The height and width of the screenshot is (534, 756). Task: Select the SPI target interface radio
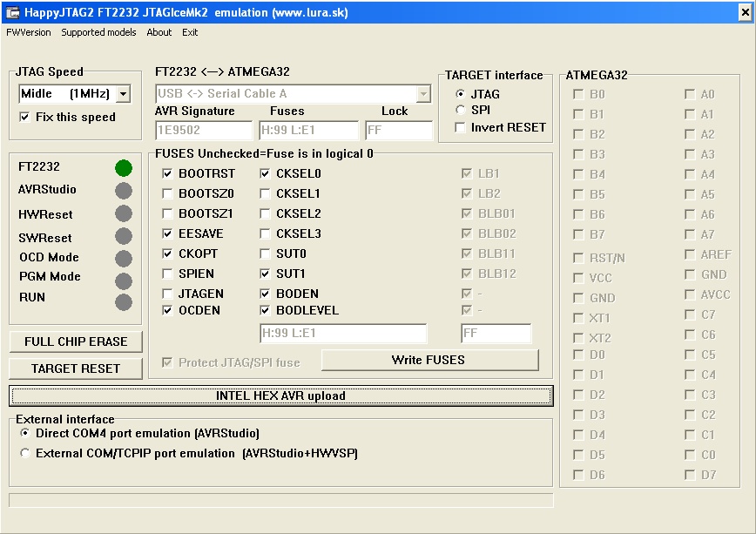[x=461, y=110]
